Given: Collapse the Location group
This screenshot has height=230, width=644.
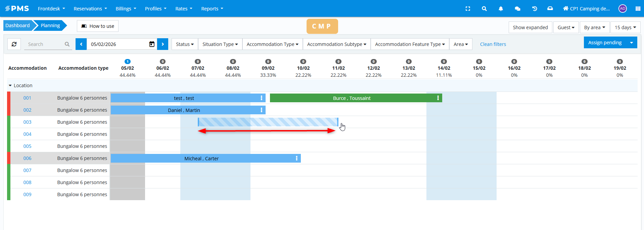Looking at the screenshot, I should [10, 86].
